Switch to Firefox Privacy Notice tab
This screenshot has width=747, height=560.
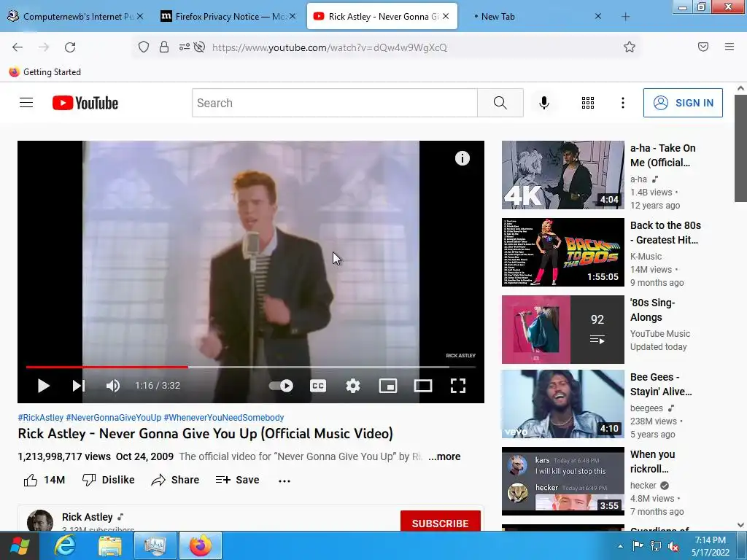click(x=227, y=17)
